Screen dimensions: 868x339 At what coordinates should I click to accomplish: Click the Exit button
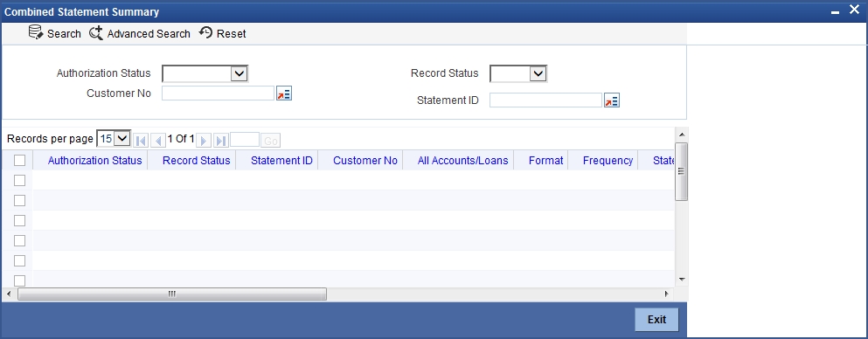pyautogui.click(x=656, y=320)
